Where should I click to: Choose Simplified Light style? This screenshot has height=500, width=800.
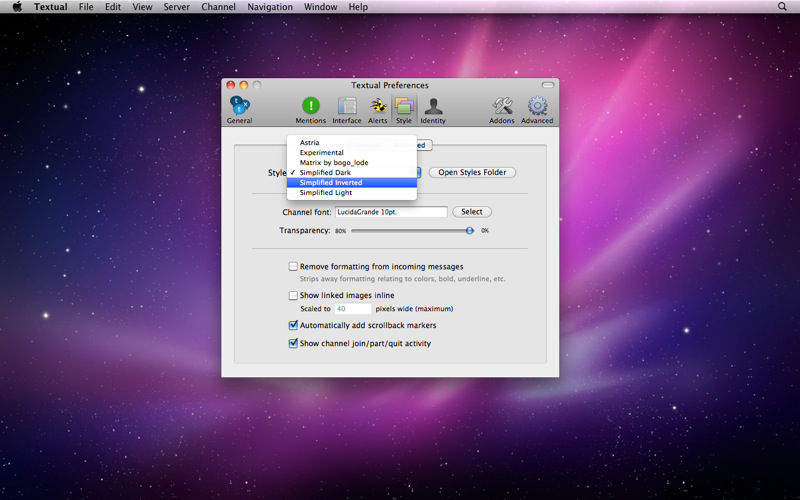352,192
